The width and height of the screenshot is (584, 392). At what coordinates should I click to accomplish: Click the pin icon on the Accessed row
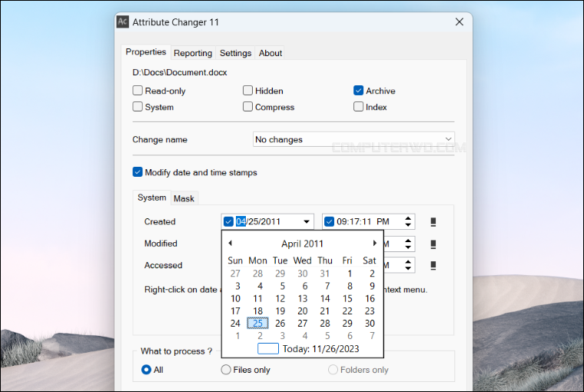[x=433, y=265]
